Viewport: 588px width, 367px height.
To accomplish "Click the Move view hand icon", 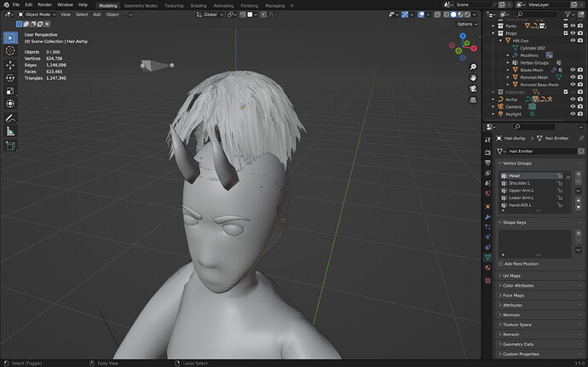I will click(473, 77).
